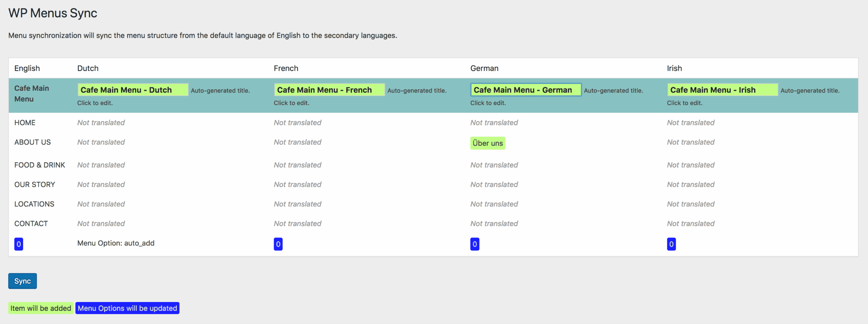Click the WP Menus Sync page title
Viewport: 868px width, 324px height.
click(x=53, y=13)
